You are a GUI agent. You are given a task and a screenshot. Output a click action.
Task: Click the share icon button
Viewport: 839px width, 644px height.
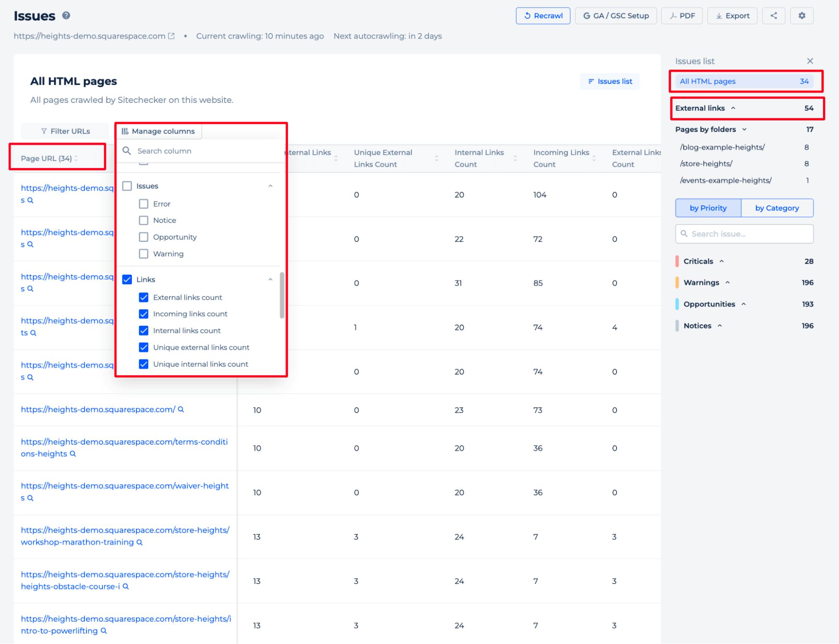[774, 16]
